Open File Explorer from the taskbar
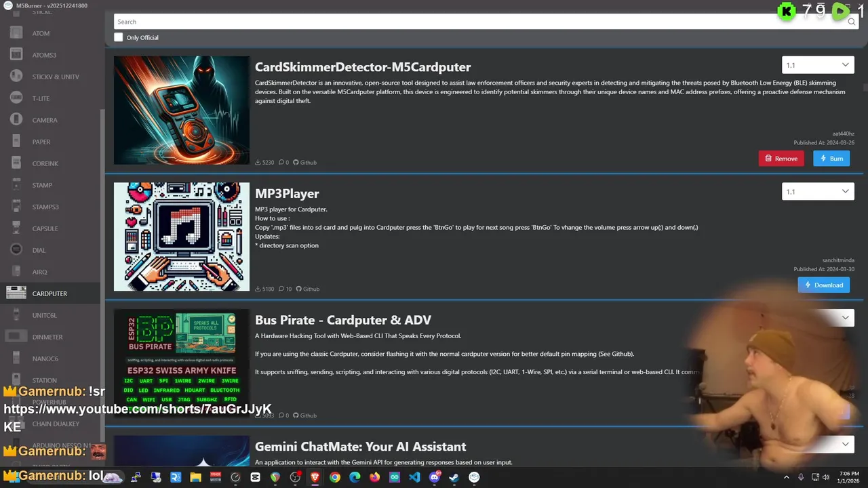This screenshot has width=868, height=488. click(195, 477)
